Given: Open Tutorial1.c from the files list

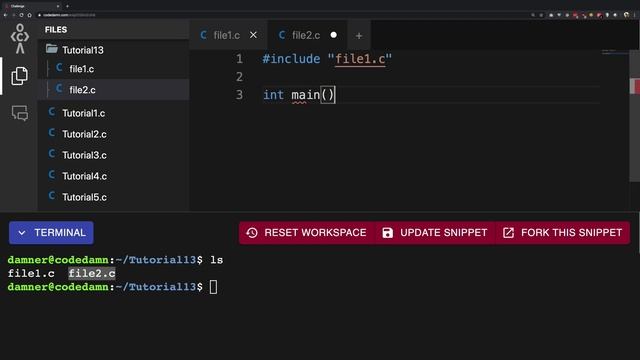Looking at the screenshot, I should click(x=84, y=113).
